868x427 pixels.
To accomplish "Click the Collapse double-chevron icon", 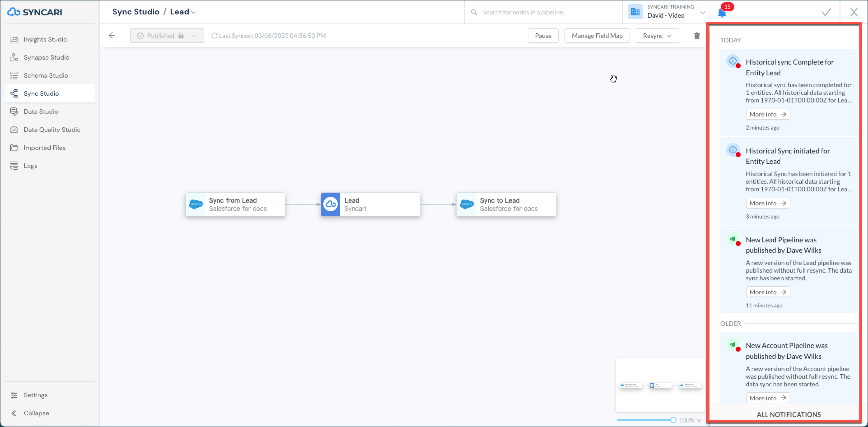I will pos(14,413).
